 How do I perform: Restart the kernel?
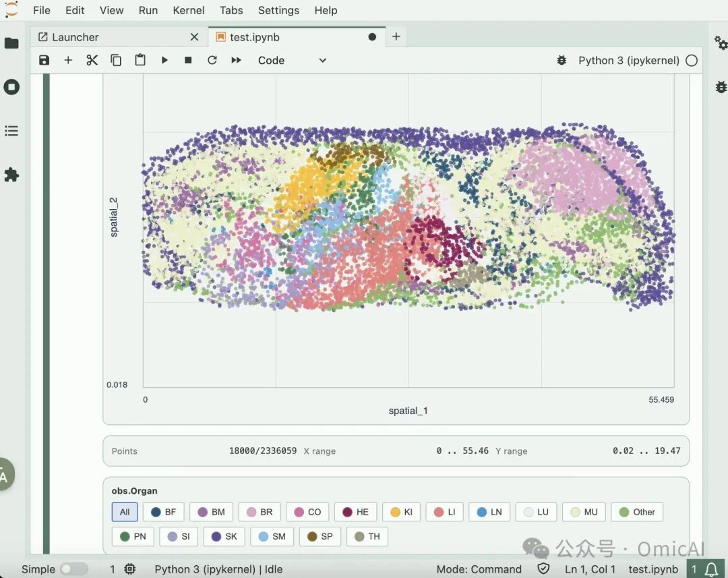(x=212, y=61)
